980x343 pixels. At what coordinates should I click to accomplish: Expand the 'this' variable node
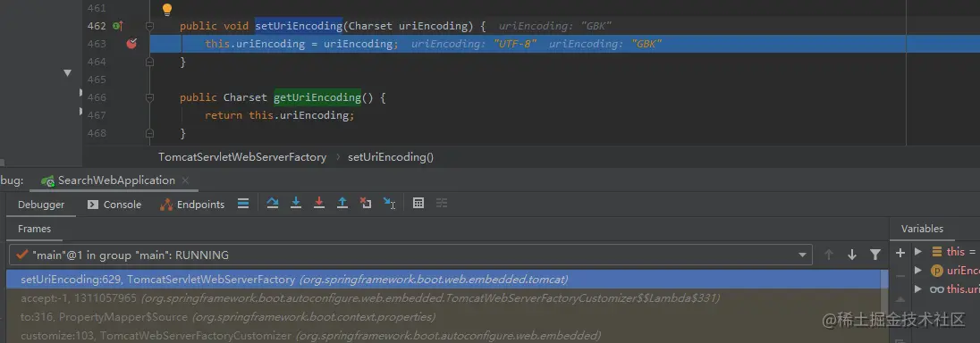click(917, 252)
